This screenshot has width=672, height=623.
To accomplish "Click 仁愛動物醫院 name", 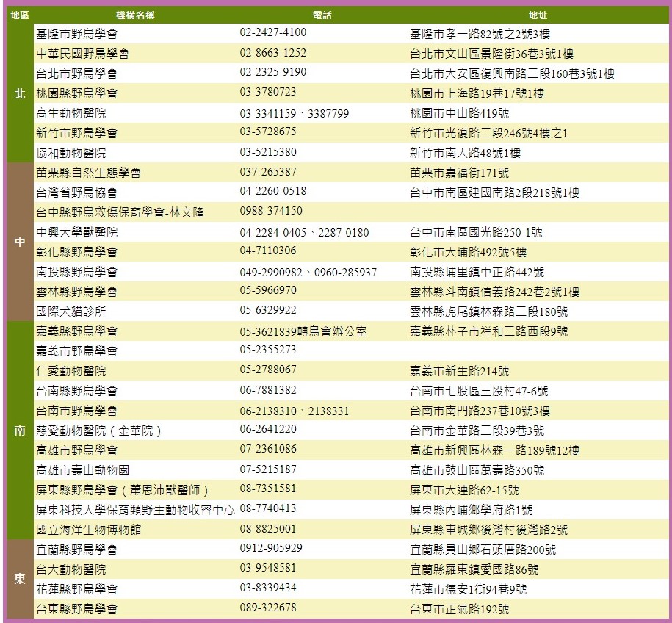I will (71, 371).
